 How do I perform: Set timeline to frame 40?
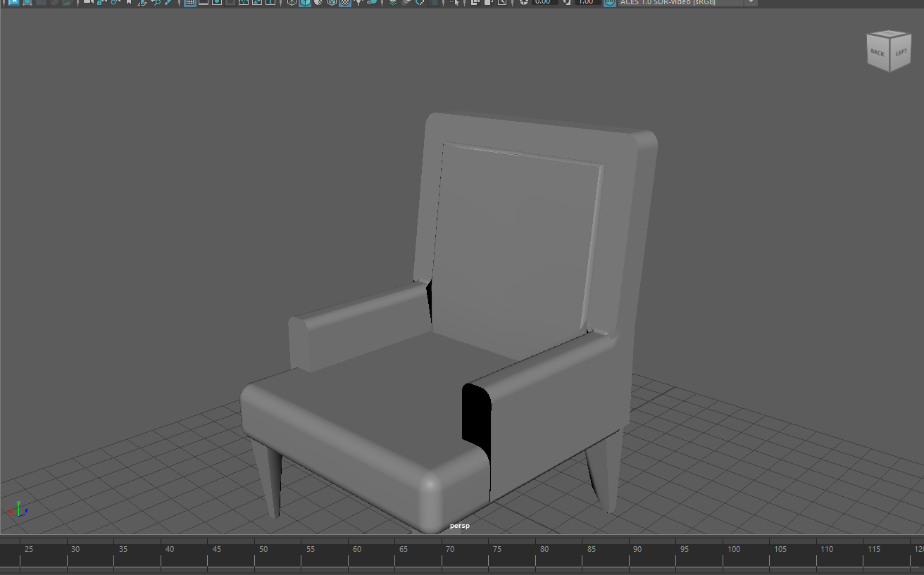tap(170, 549)
